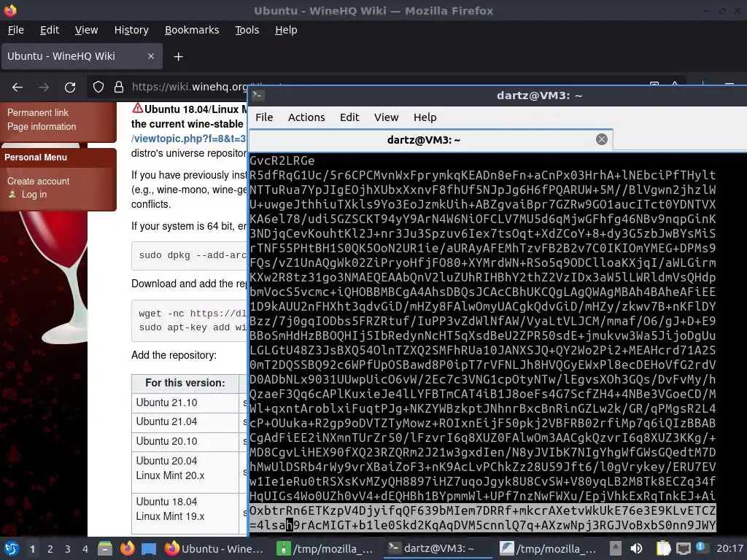Open terminal Edit menu

point(349,117)
